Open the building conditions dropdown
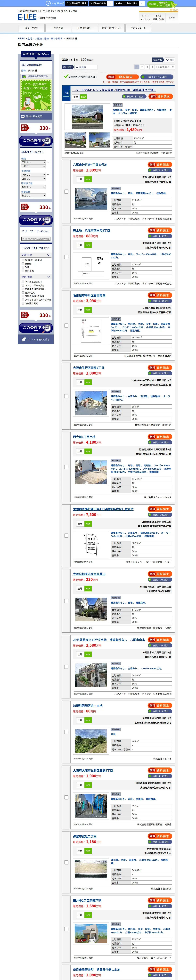 coord(33,196)
